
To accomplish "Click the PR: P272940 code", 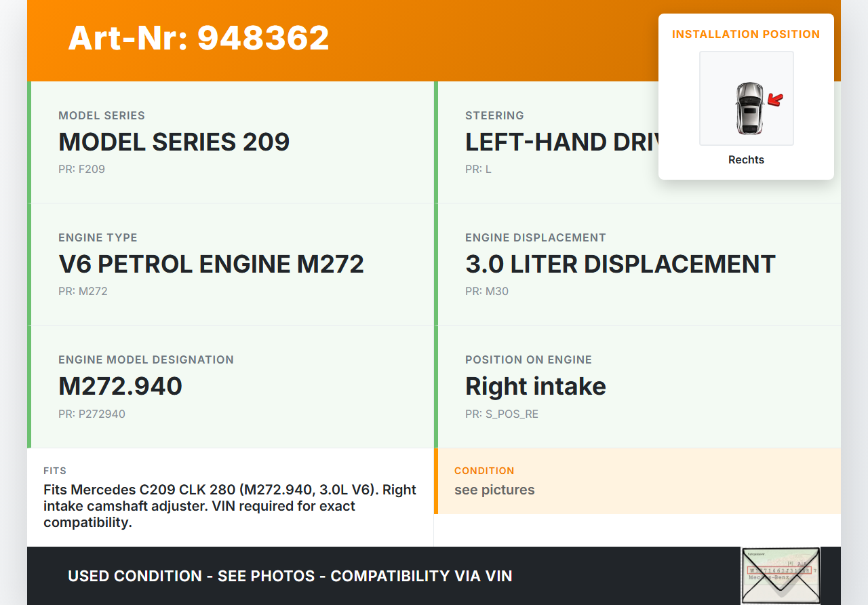I will (92, 414).
